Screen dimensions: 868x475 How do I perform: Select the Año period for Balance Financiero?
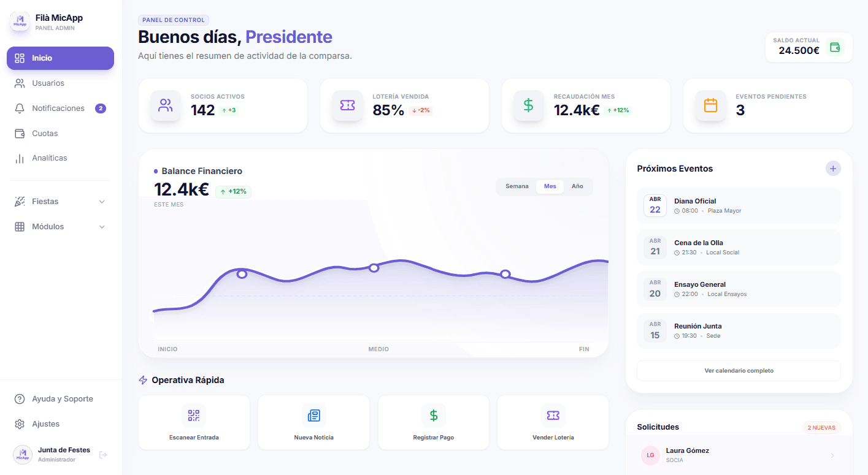coord(577,186)
